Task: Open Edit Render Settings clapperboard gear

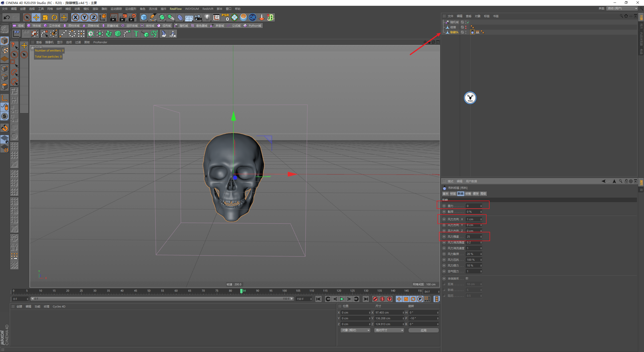Action: pyautogui.click(x=132, y=17)
